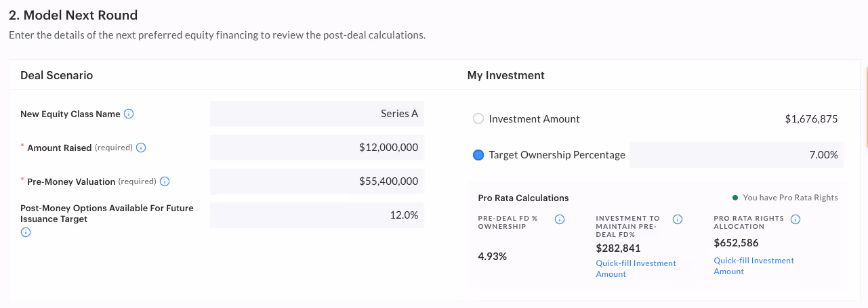
Task: Edit the Series A equity class name field
Action: 317,114
